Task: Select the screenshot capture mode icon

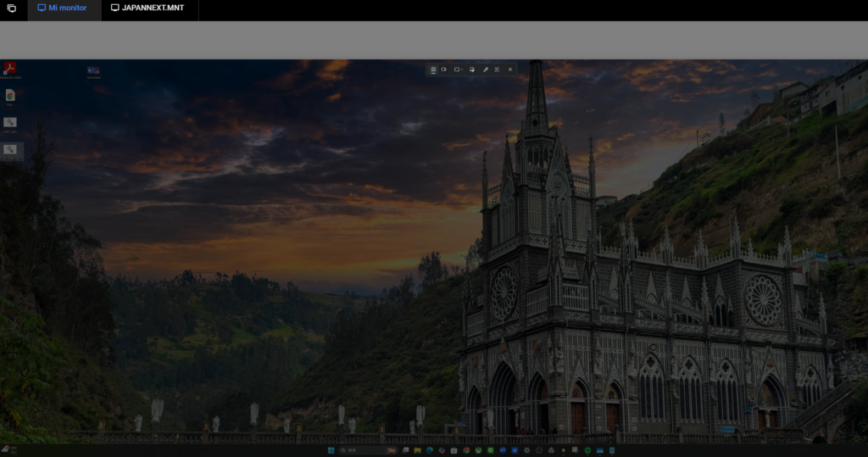Action: point(433,70)
